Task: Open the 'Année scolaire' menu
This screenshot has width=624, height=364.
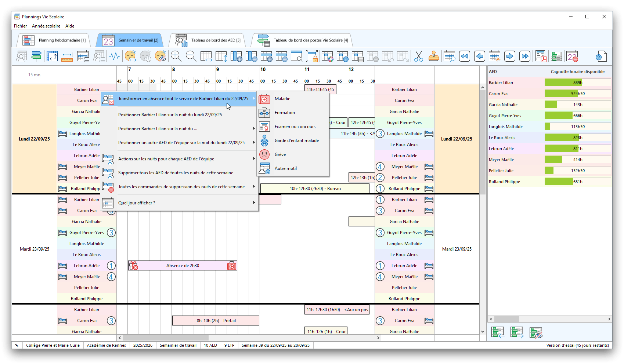Action: [x=46, y=26]
